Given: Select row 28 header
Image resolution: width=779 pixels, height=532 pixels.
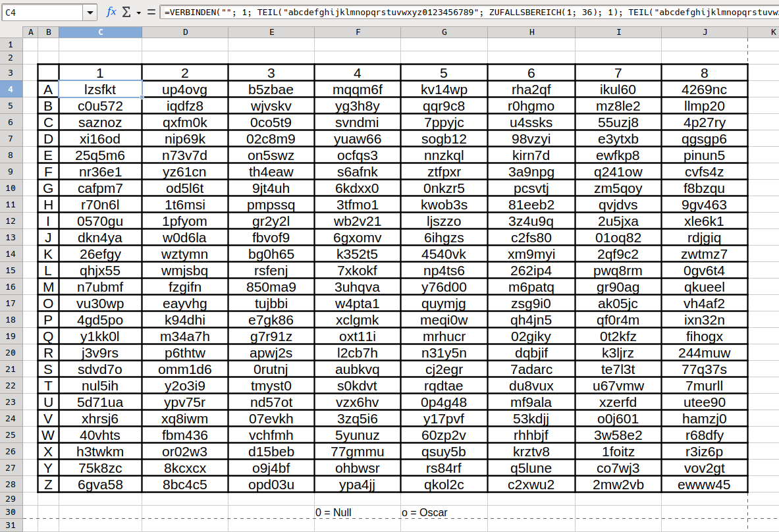Looking at the screenshot, I should coord(11,485).
